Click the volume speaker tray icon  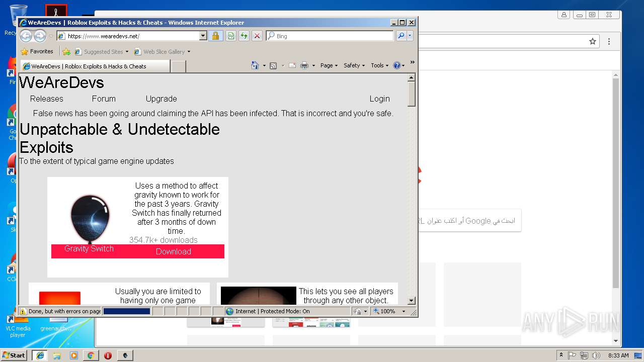pos(596,355)
